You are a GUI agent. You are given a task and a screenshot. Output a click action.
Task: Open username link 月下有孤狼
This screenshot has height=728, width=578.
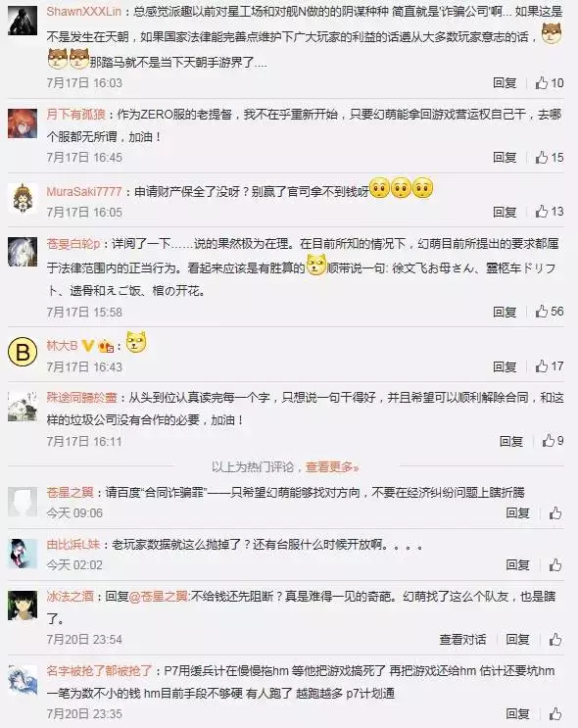pyautogui.click(x=75, y=115)
